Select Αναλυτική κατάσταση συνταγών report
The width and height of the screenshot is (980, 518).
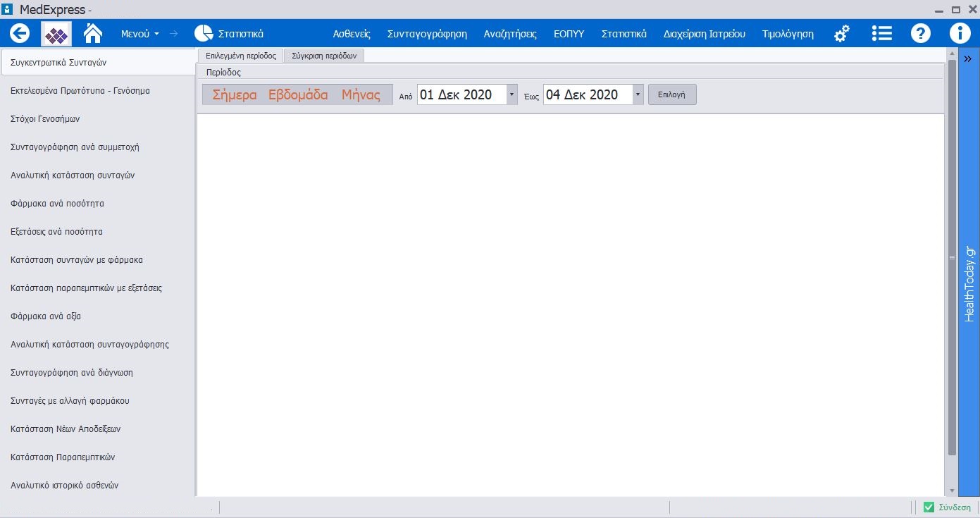click(x=97, y=175)
